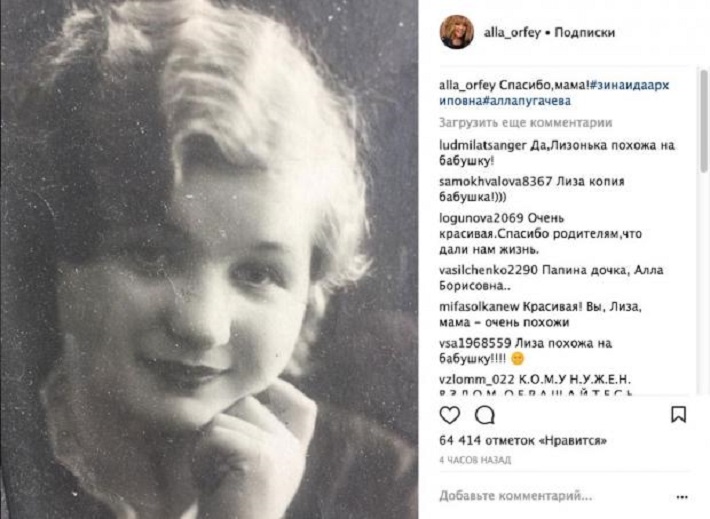Screen dimensions: 710x519
Task: Visit vasilchenko2290 user profile
Action: point(488,270)
